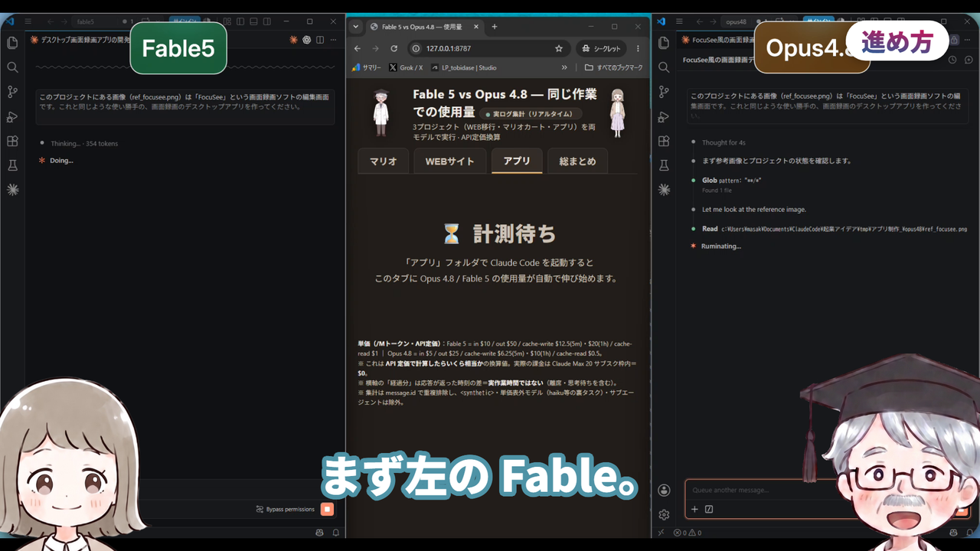
Task: Open Claude Code sidebar icon in left VS Code window
Action: (12, 190)
